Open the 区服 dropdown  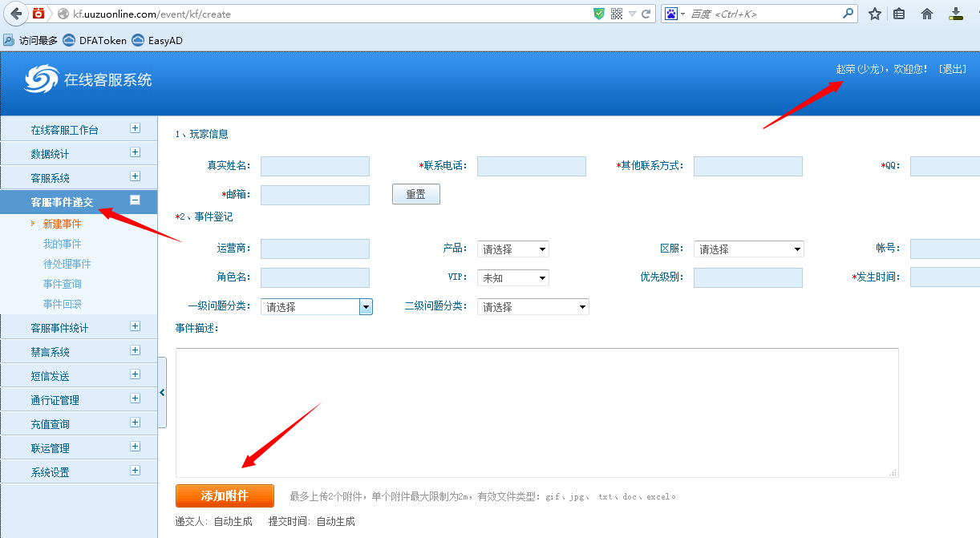(x=749, y=249)
